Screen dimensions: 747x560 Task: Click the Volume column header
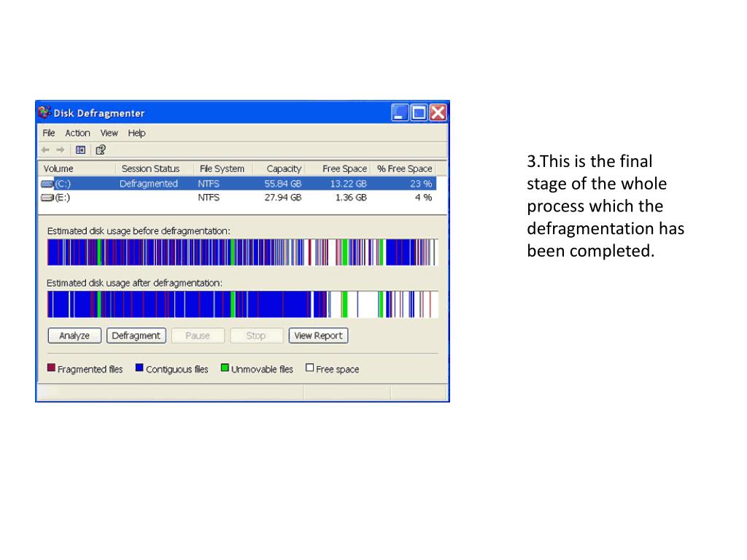click(76, 168)
